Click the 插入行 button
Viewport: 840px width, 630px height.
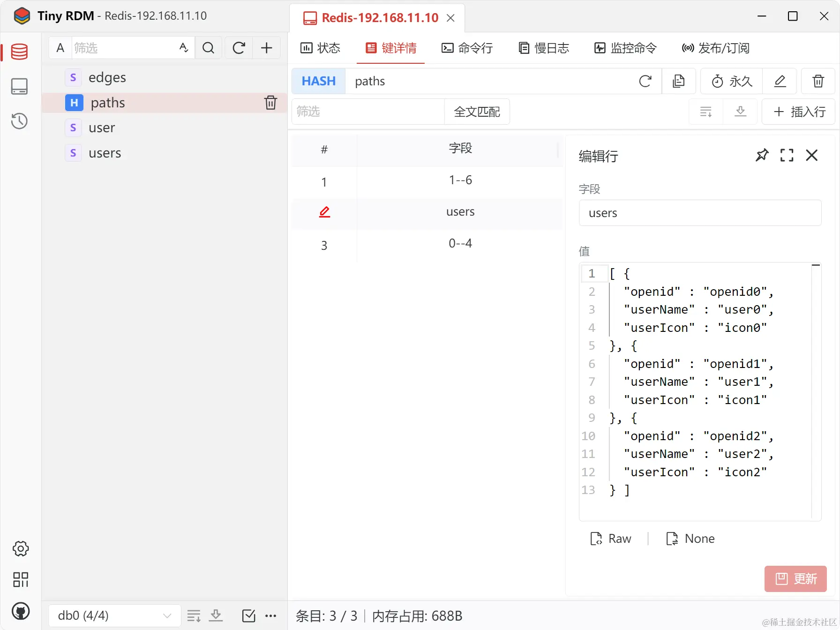(x=799, y=112)
